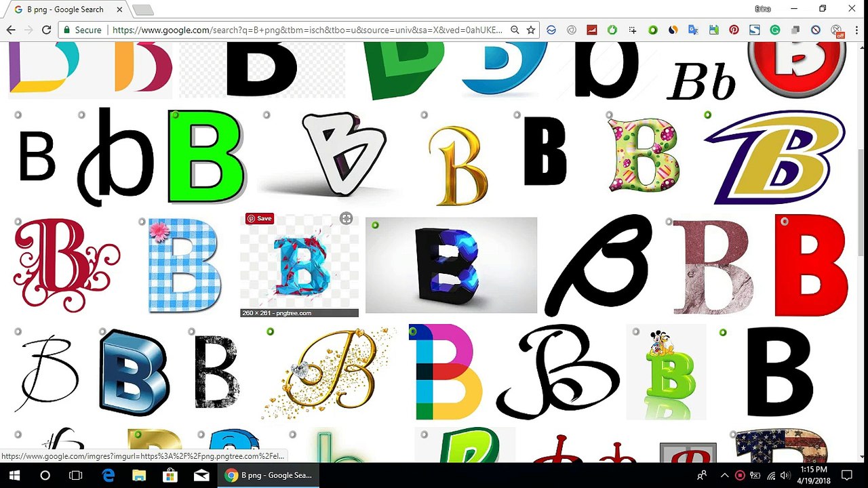The image size is (868, 488).
Task: Open the 1:15 PM clock calendar
Action: click(x=814, y=475)
